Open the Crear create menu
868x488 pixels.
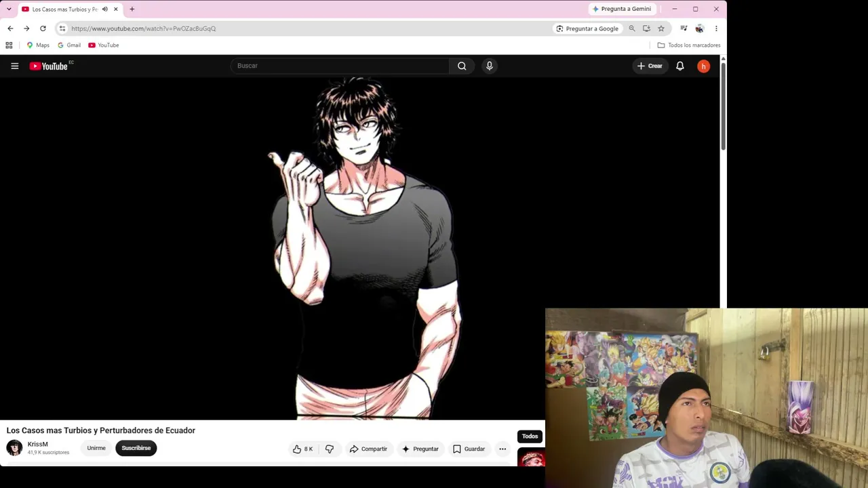[650, 66]
